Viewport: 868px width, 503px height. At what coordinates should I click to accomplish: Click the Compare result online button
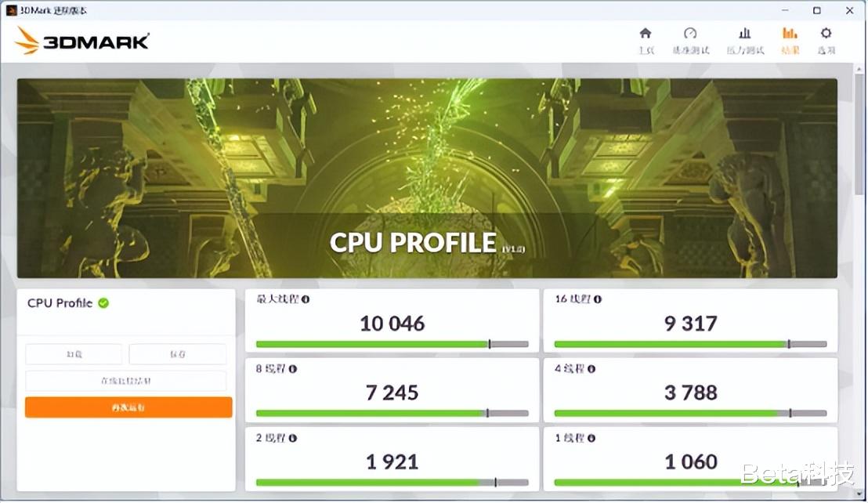125,381
